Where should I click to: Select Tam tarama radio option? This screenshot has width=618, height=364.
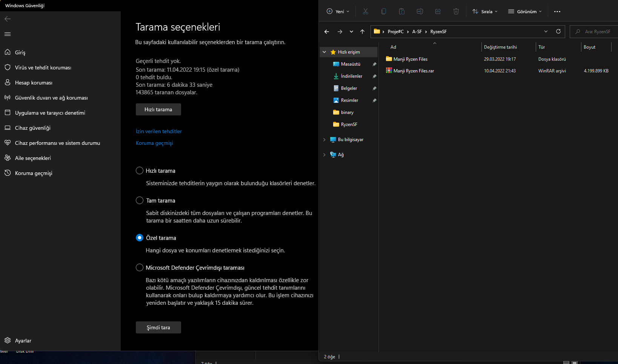140,200
